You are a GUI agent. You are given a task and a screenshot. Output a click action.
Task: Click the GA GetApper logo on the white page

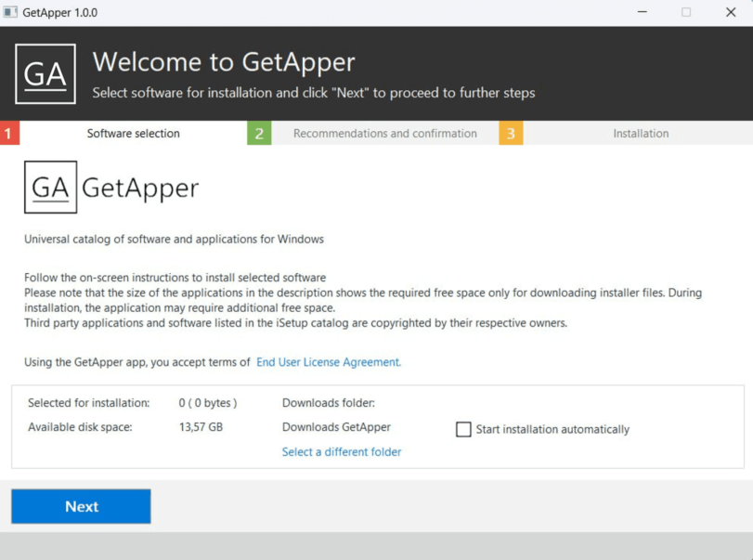111,187
